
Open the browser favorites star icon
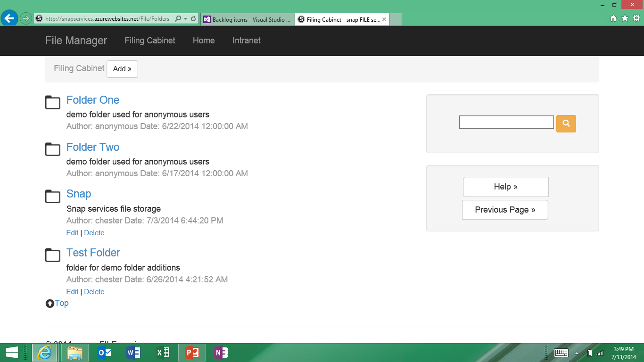(625, 18)
